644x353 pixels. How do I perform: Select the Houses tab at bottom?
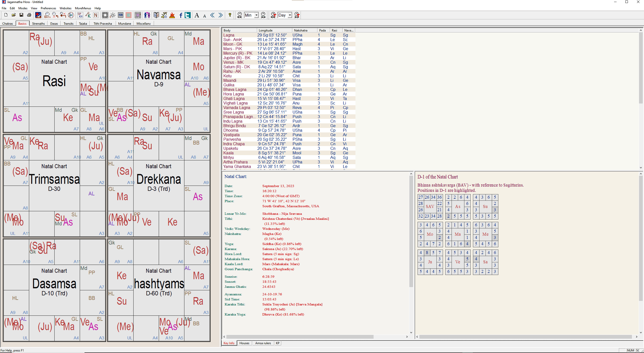(x=244, y=343)
